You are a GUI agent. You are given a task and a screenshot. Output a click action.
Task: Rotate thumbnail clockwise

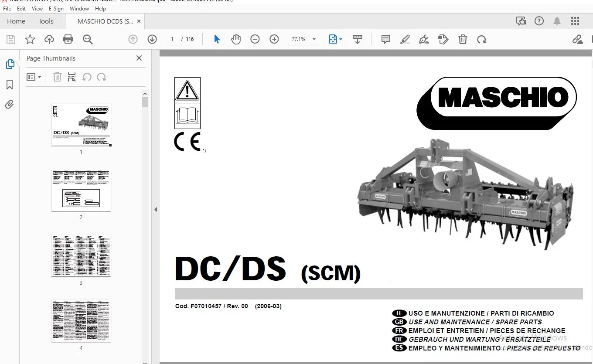point(102,77)
